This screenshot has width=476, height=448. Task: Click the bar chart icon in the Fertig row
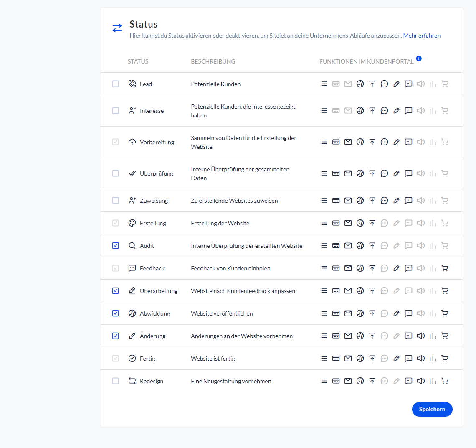point(433,359)
